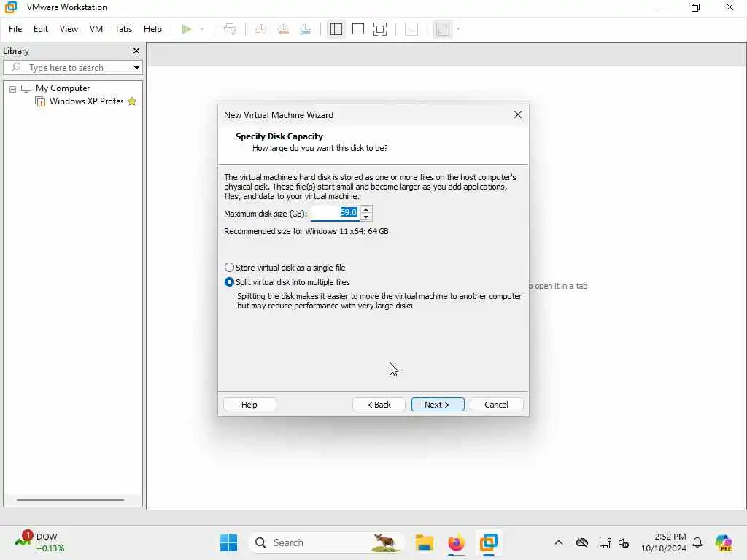
Task: Click the taskbar Search box
Action: pyautogui.click(x=326, y=542)
